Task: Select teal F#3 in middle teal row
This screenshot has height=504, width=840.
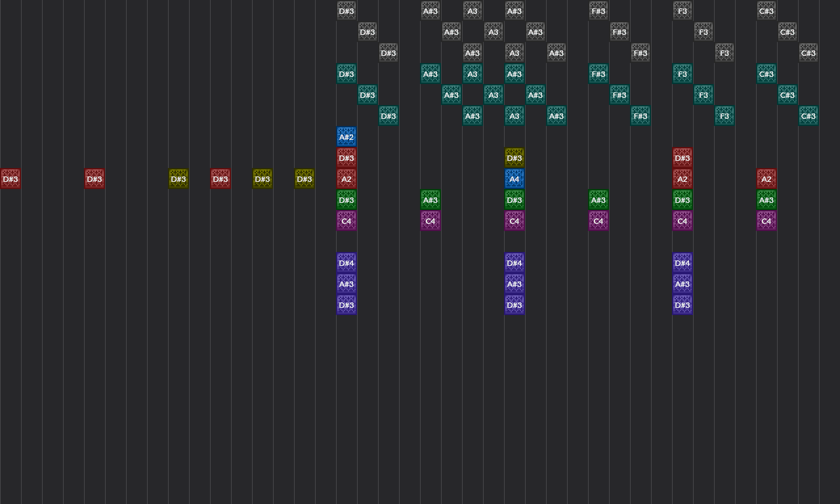Action: click(619, 94)
